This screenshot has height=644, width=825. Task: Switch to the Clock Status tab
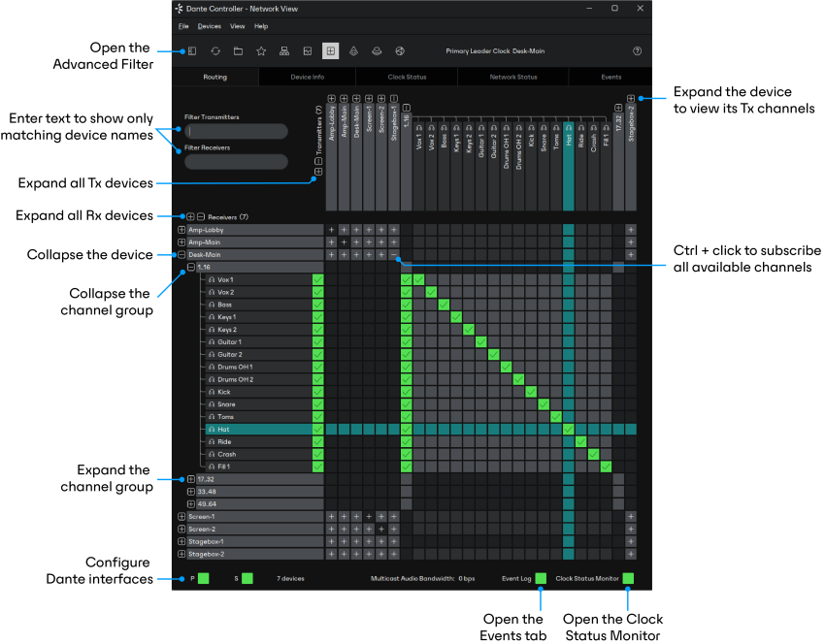407,77
